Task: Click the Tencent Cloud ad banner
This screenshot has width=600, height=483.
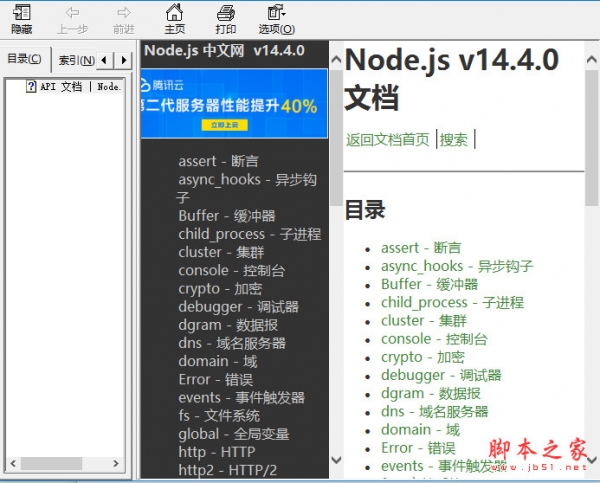Action: point(234,103)
